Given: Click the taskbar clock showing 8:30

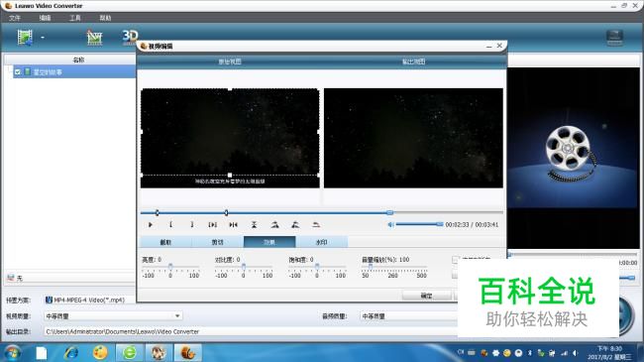Looking at the screenshot, I should coord(609,353).
